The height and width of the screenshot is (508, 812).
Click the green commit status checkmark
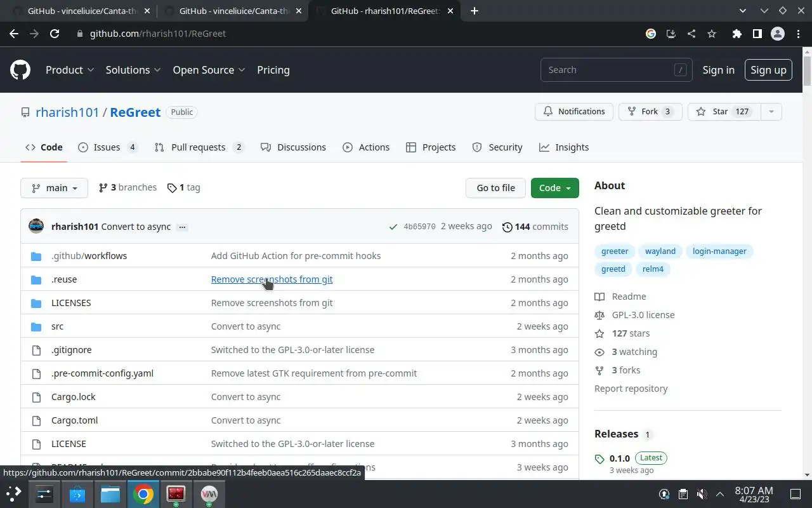[x=394, y=227]
